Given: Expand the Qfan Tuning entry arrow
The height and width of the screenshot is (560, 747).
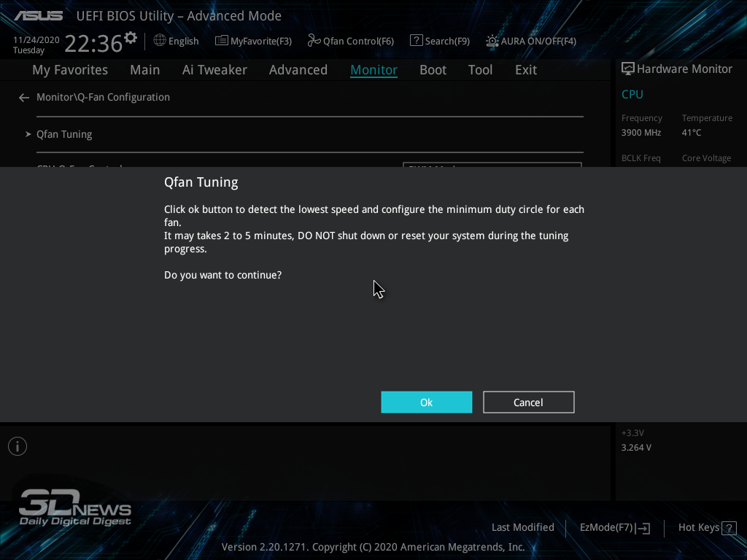Looking at the screenshot, I should (28, 134).
